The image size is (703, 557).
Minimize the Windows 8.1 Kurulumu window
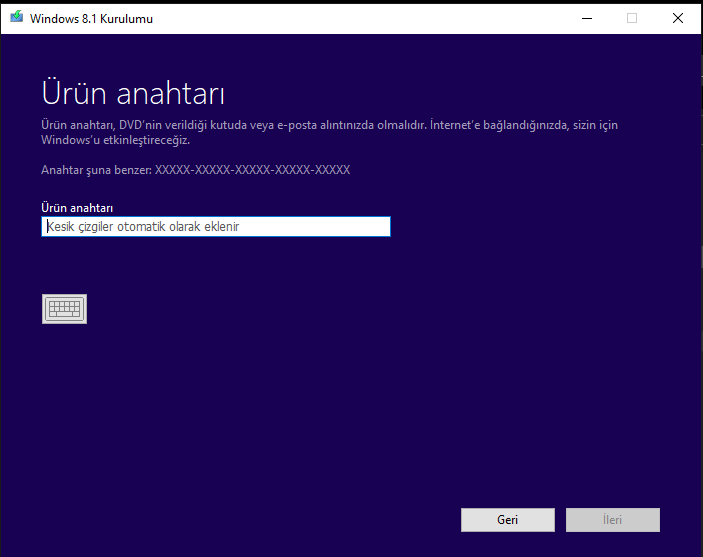point(587,18)
